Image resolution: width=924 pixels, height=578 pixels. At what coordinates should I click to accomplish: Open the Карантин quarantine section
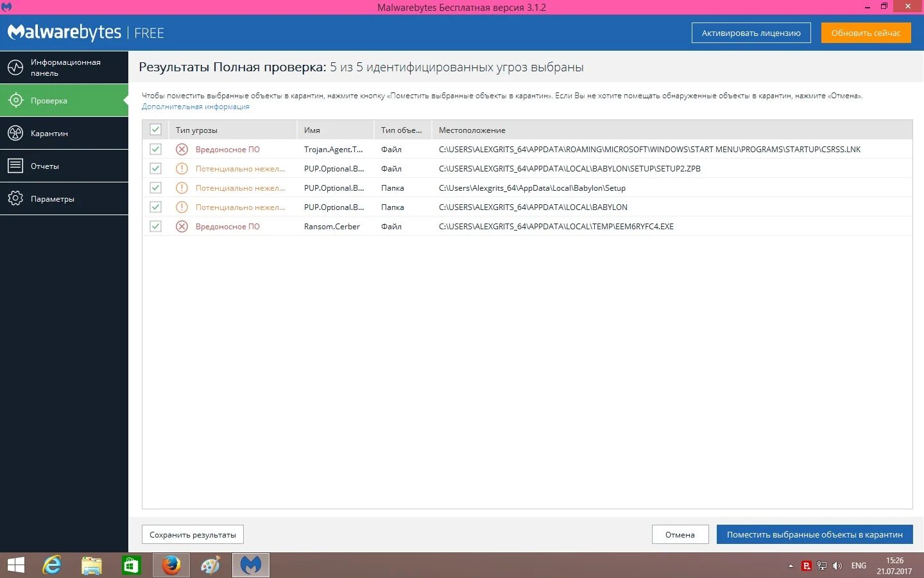pos(64,133)
